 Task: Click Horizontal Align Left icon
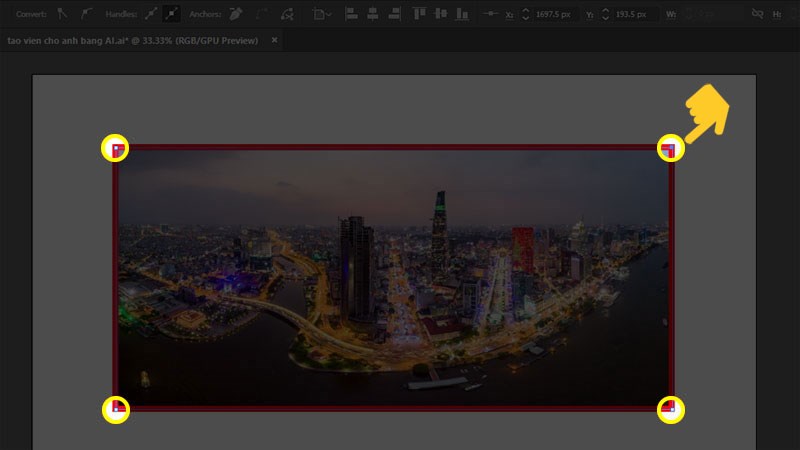352,14
